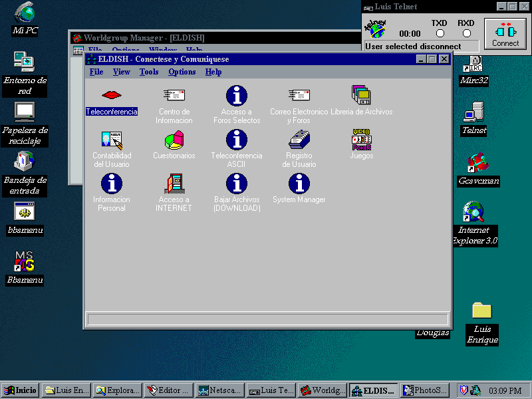
Task: Open Teleconferencia ASCII icon
Action: (237, 140)
